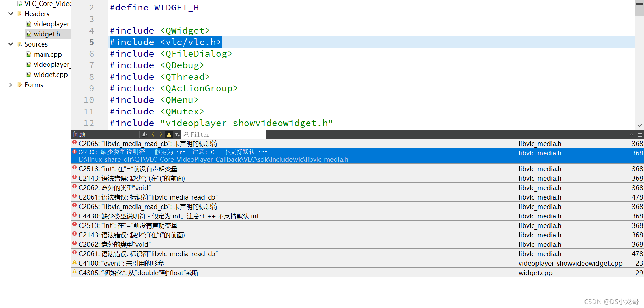The image size is (644, 308).
Task: Click the editor vertical scrollbar thumb
Action: click(639, 8)
